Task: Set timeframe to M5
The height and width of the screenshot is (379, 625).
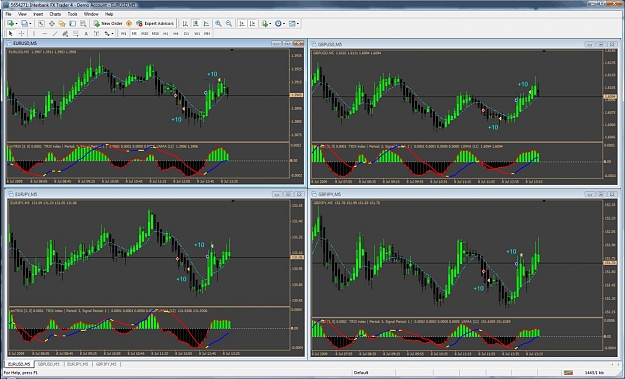Action: 134,33
